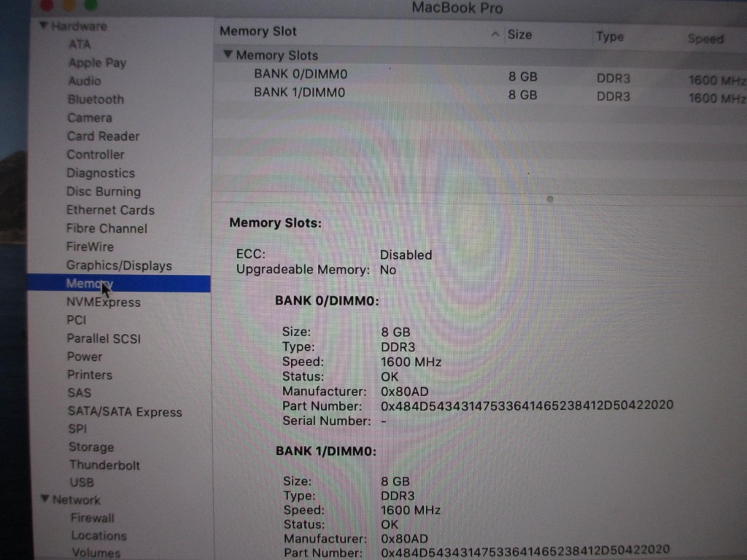This screenshot has height=560, width=747.
Task: Open the Storage hardware entry
Action: pos(91,447)
